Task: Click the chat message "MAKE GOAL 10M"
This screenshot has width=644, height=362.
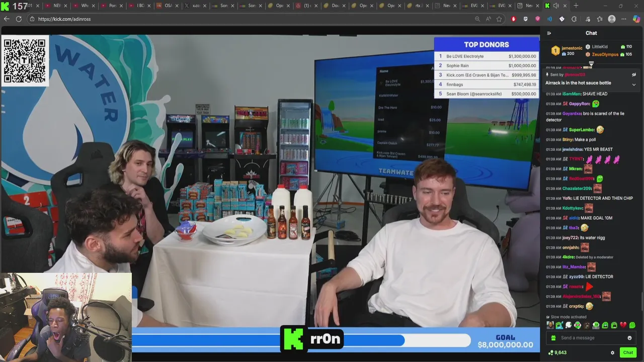Action: (596, 218)
